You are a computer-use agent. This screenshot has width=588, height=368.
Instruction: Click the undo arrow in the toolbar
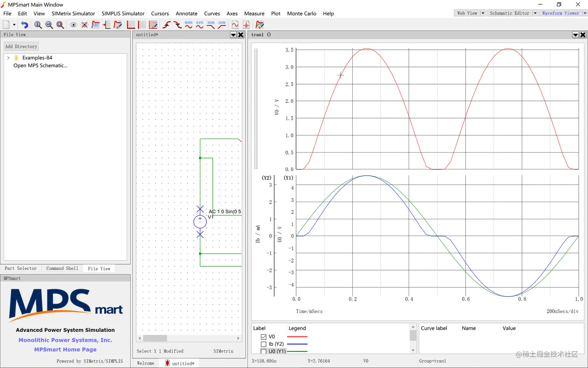point(24,25)
